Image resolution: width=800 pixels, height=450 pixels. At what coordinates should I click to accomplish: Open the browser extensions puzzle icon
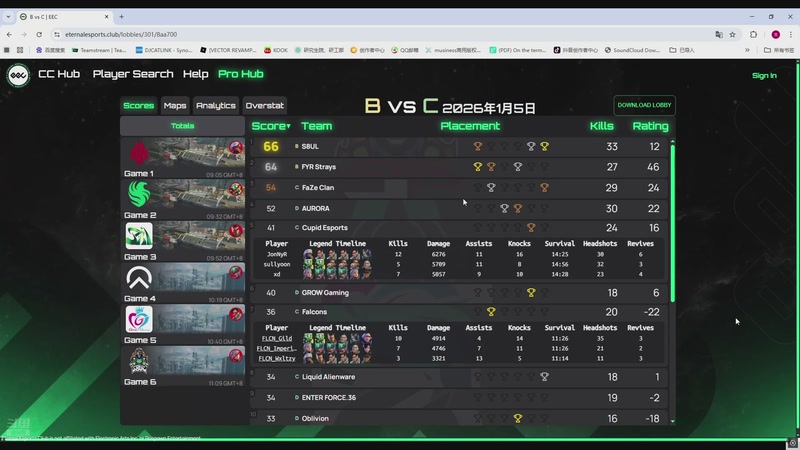(x=754, y=34)
